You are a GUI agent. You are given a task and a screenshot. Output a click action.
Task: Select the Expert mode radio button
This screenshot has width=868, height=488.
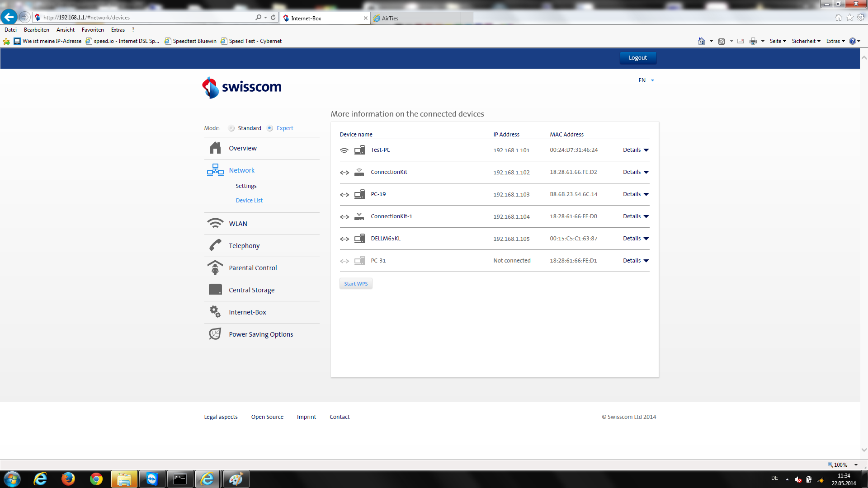[x=270, y=128]
